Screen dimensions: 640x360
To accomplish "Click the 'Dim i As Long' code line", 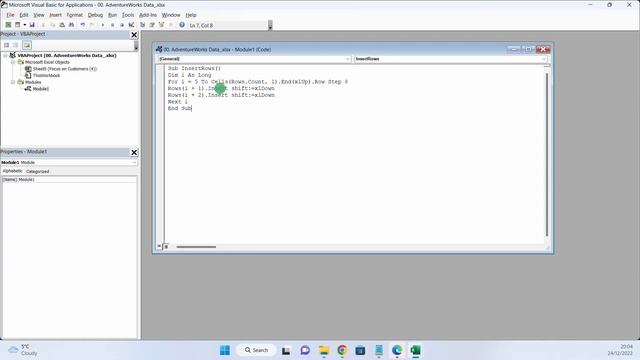I will (x=189, y=75).
